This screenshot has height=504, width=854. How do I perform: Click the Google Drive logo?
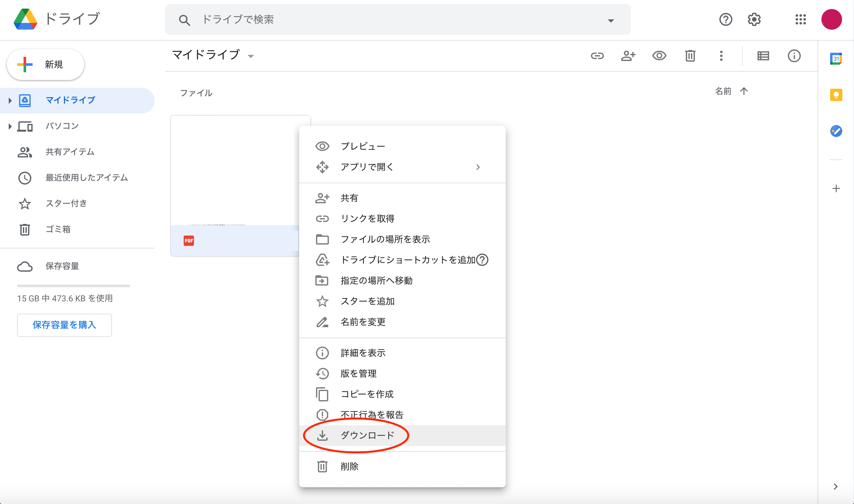pos(25,19)
